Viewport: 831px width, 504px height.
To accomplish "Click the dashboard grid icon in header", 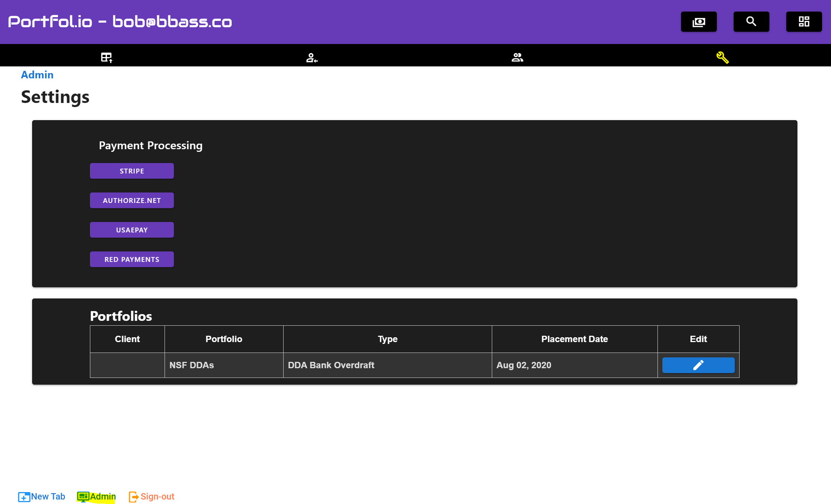I will point(804,22).
